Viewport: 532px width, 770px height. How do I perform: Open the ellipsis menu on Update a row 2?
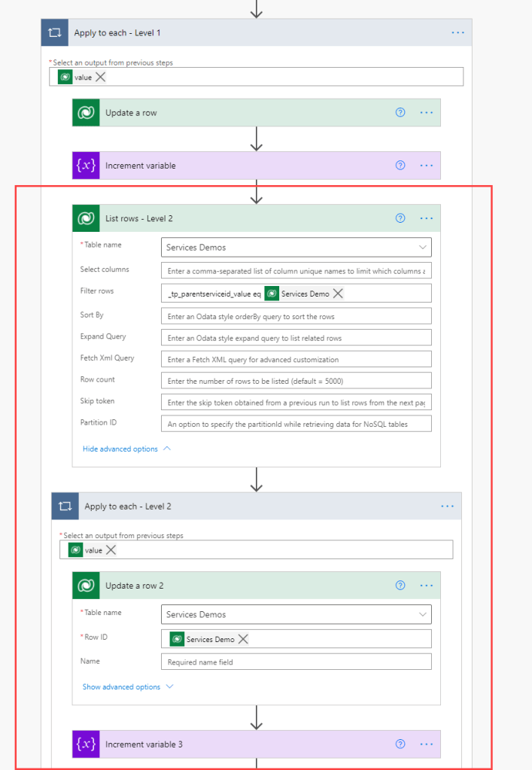pyautogui.click(x=427, y=586)
